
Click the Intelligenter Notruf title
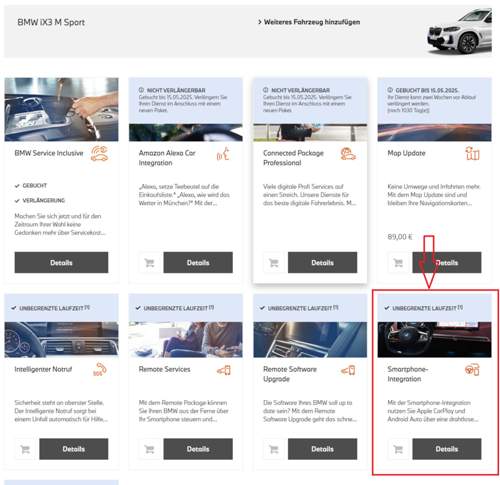tap(43, 369)
